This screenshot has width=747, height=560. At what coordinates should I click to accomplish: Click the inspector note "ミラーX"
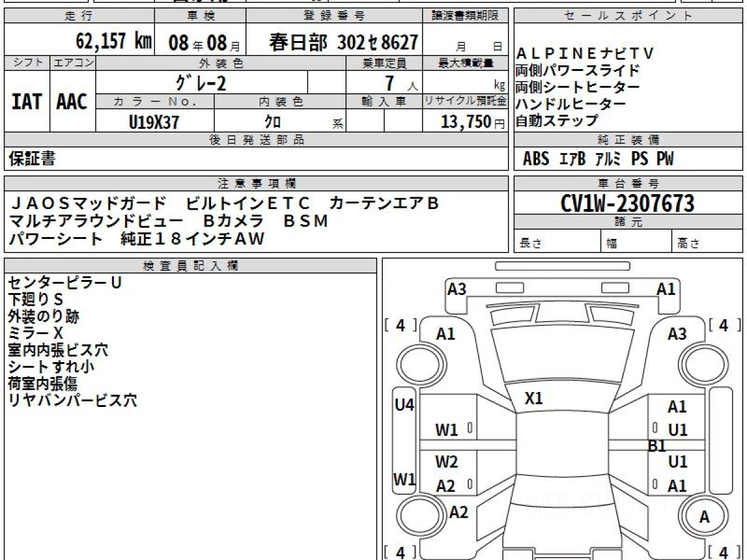(x=35, y=334)
